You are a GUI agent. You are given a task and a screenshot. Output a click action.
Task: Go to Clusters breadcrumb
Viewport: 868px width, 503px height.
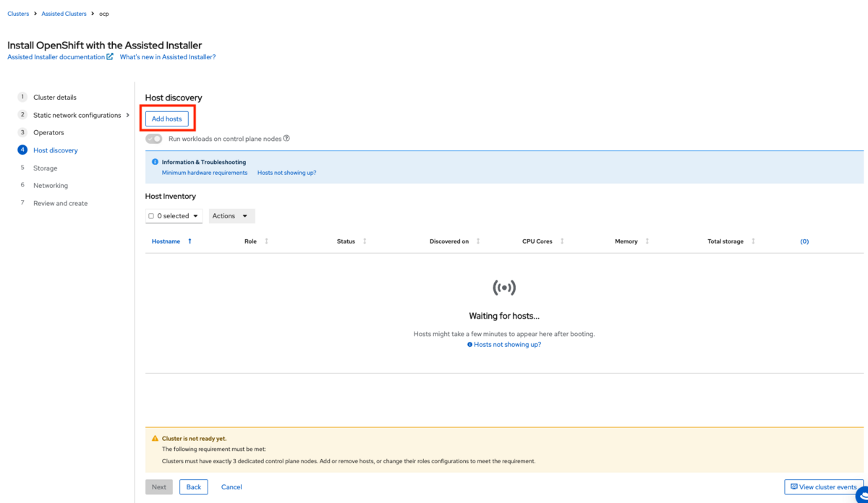point(18,14)
